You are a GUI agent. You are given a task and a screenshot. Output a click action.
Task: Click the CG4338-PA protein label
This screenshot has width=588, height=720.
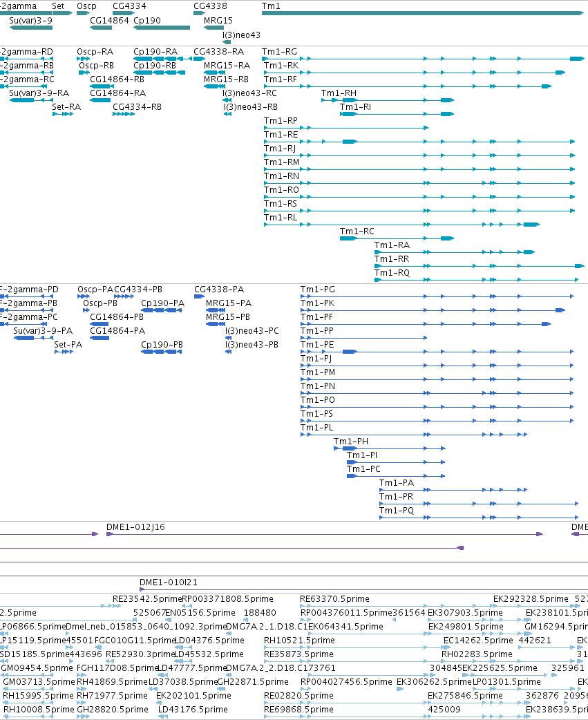pos(220,290)
